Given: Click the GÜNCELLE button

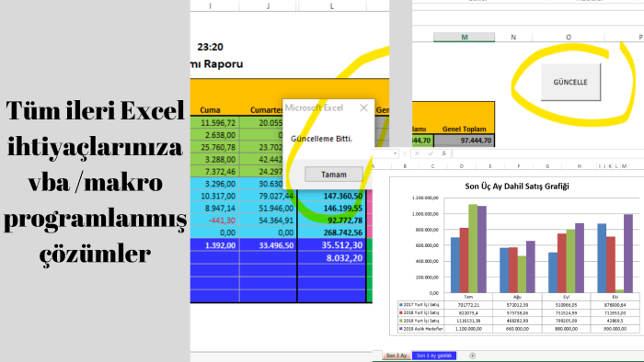Looking at the screenshot, I should [x=570, y=82].
